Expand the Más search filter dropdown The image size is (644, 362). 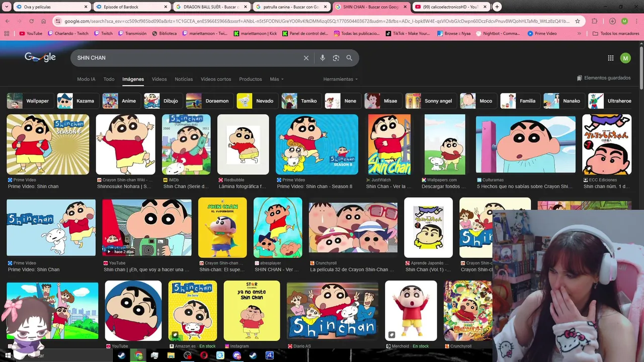[277, 79]
